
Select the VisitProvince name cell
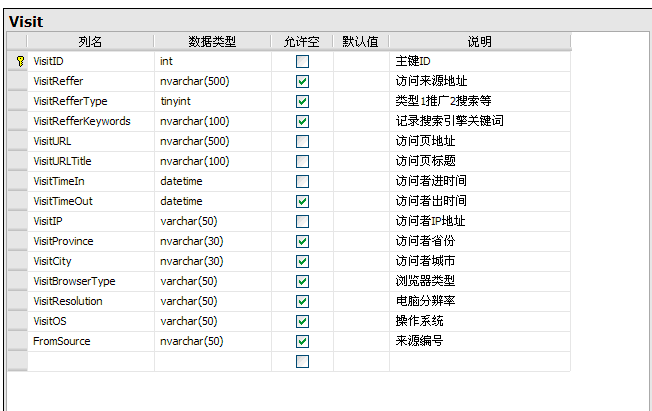[91, 241]
